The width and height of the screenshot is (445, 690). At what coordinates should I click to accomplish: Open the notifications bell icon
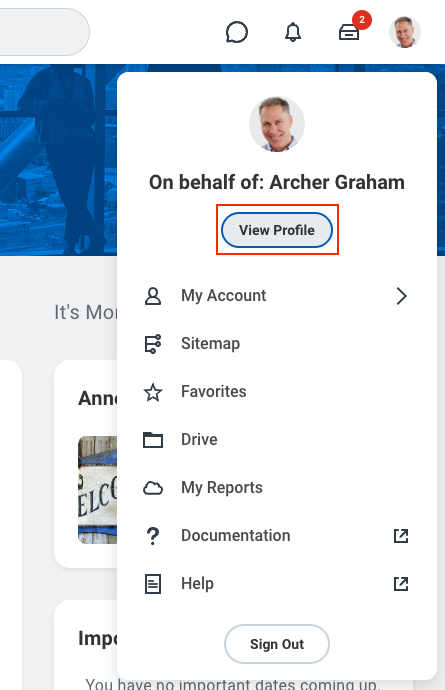pyautogui.click(x=293, y=32)
